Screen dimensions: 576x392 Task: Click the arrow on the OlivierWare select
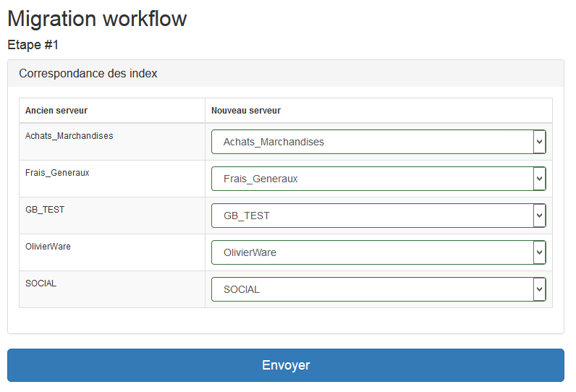[539, 252]
